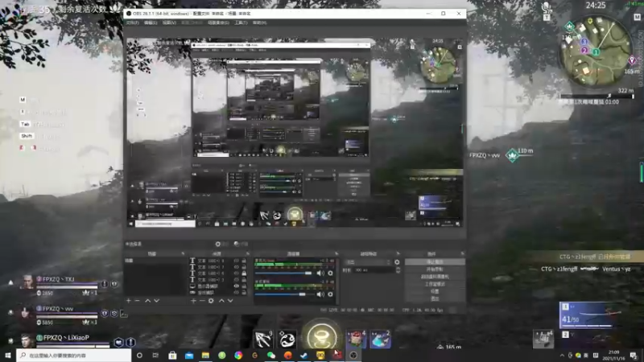
Task: Click the transition duration 300 ms field
Action: click(x=374, y=270)
